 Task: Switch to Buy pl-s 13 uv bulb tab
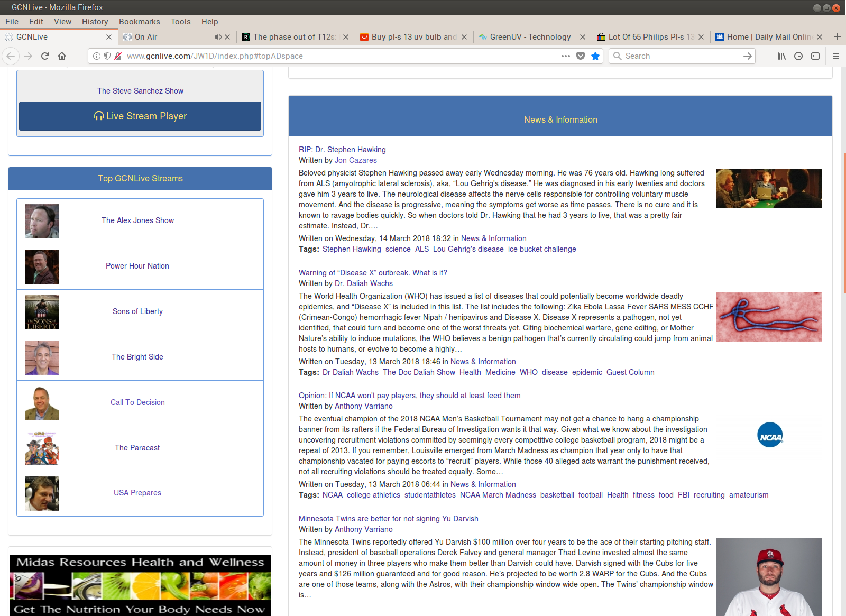pyautogui.click(x=414, y=37)
